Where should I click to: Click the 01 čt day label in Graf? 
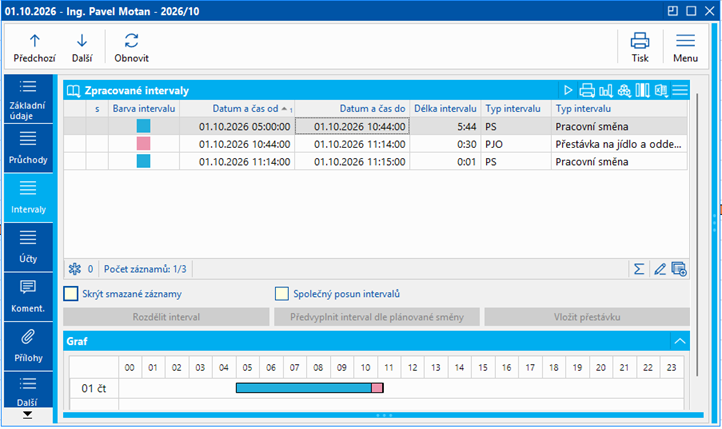pyautogui.click(x=93, y=388)
